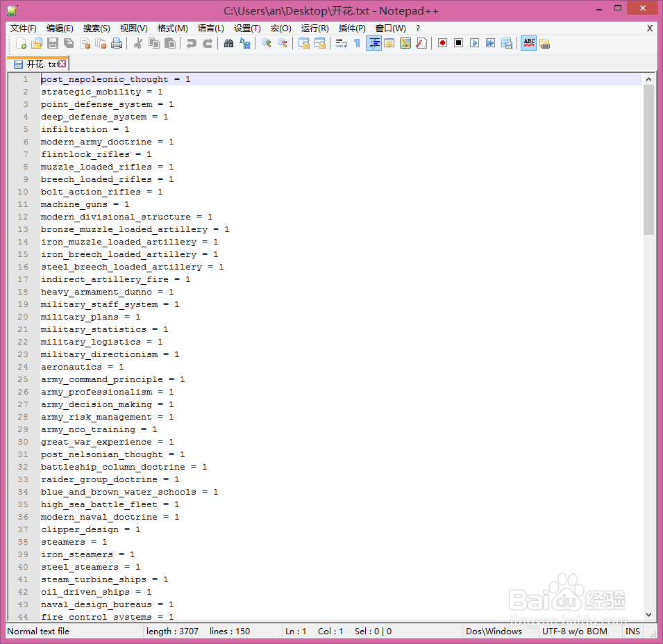Open the 宏(O) menu

(x=281, y=28)
